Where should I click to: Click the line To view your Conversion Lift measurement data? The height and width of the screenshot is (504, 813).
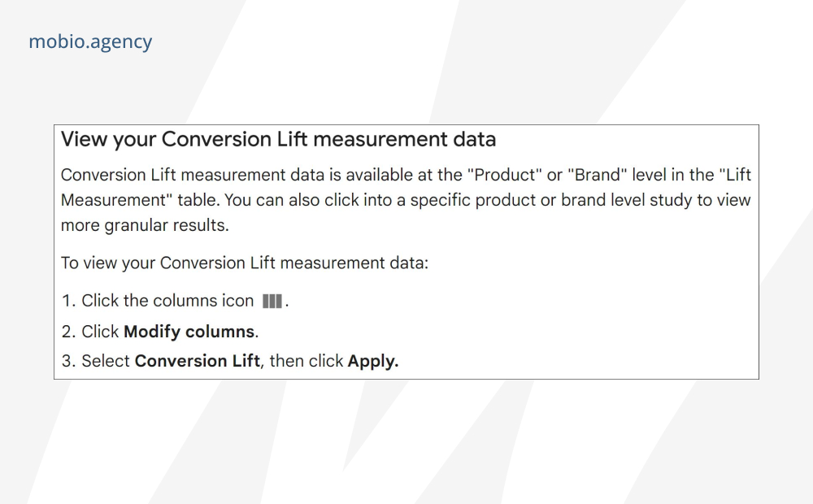[x=245, y=263]
